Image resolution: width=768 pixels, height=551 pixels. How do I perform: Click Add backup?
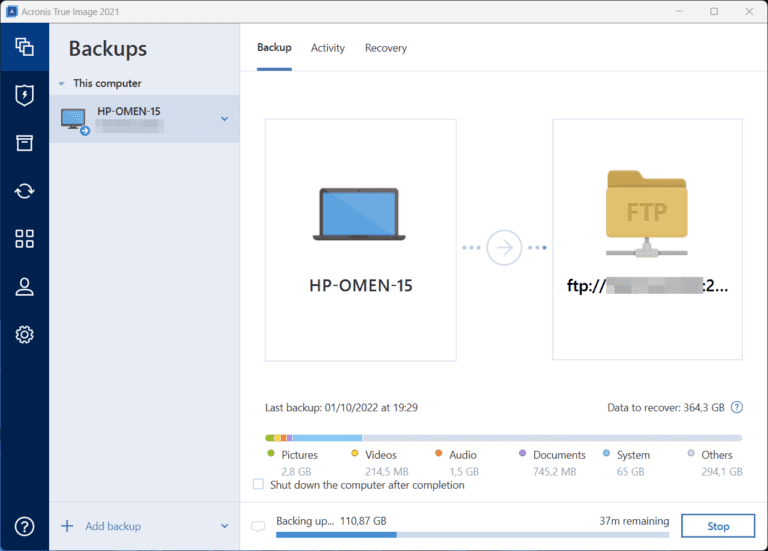point(112,526)
